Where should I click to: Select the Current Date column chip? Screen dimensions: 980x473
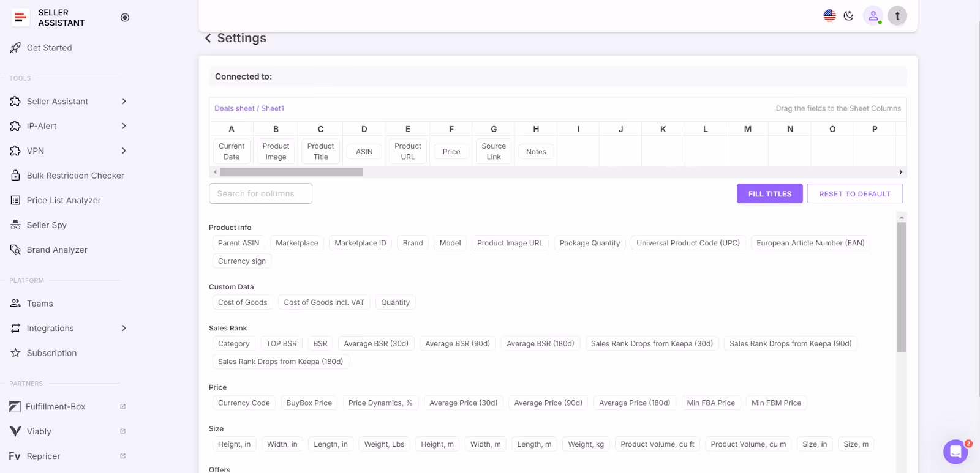tap(232, 152)
